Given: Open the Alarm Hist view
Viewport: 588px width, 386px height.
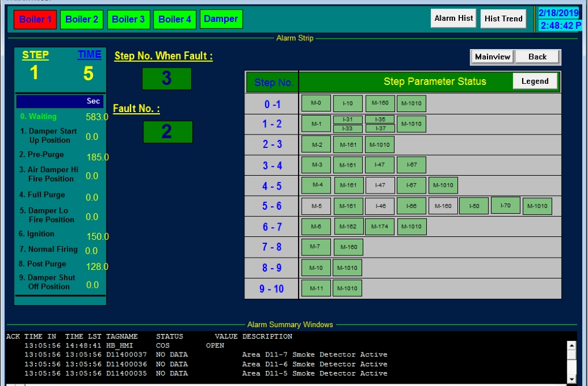Looking at the screenshot, I should [453, 18].
